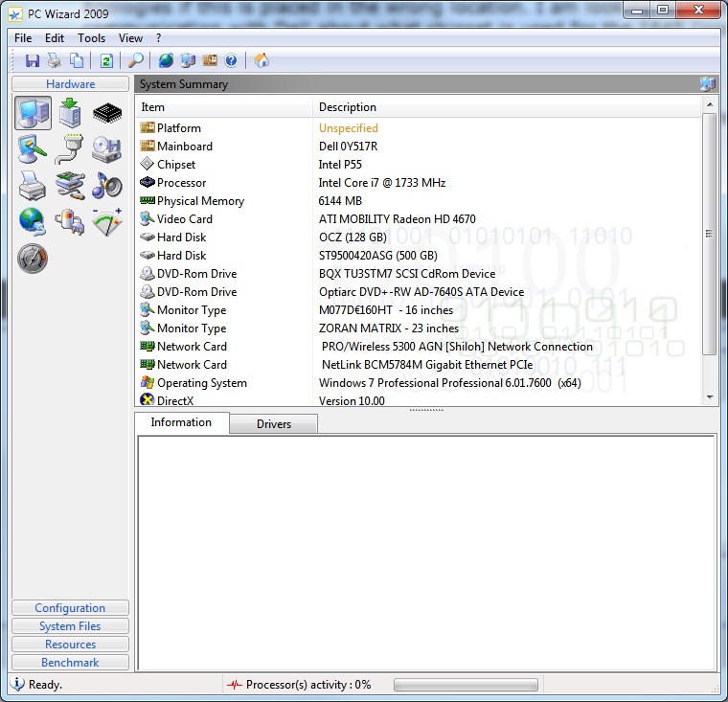Select the Drives disk icon
Screen dimensions: 728x702
pos(106,149)
